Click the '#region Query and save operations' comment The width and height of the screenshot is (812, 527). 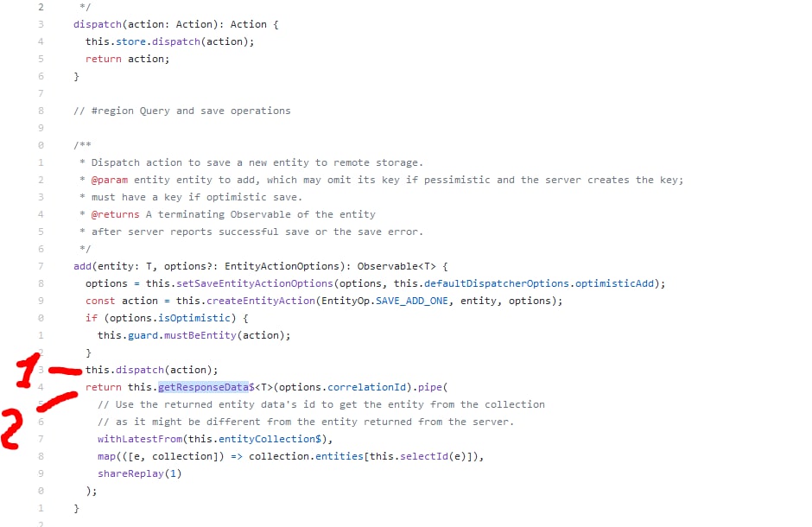click(182, 111)
